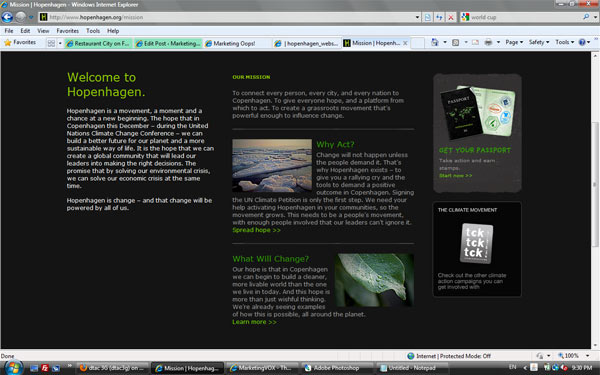Click the Show Desktop quick launch icon

34,368
